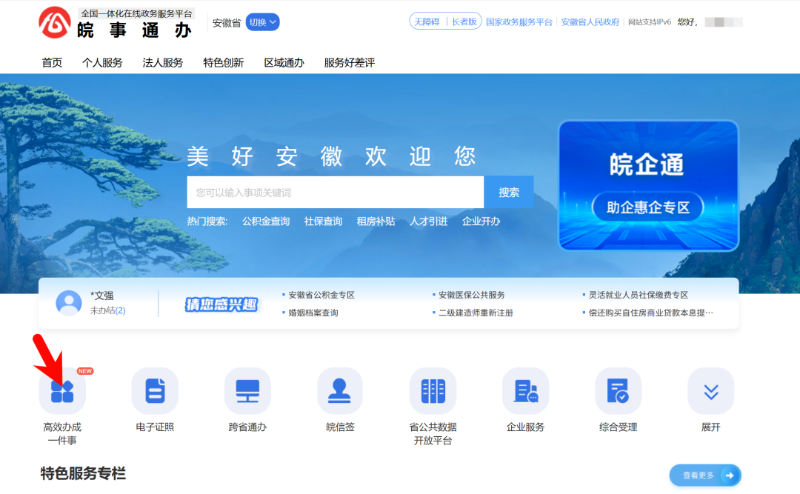
Task: Expand more services with 展开
Action: [x=711, y=391]
